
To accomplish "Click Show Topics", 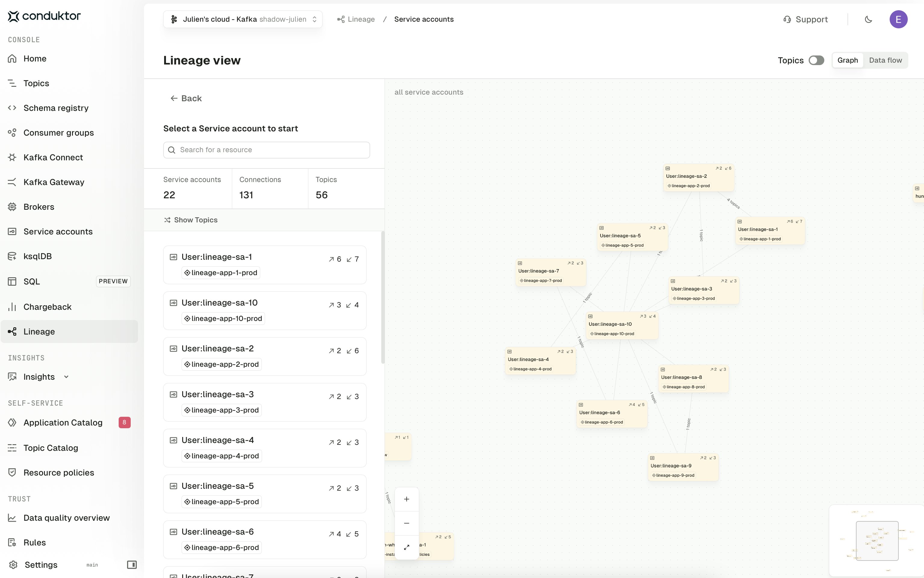I will tap(191, 220).
